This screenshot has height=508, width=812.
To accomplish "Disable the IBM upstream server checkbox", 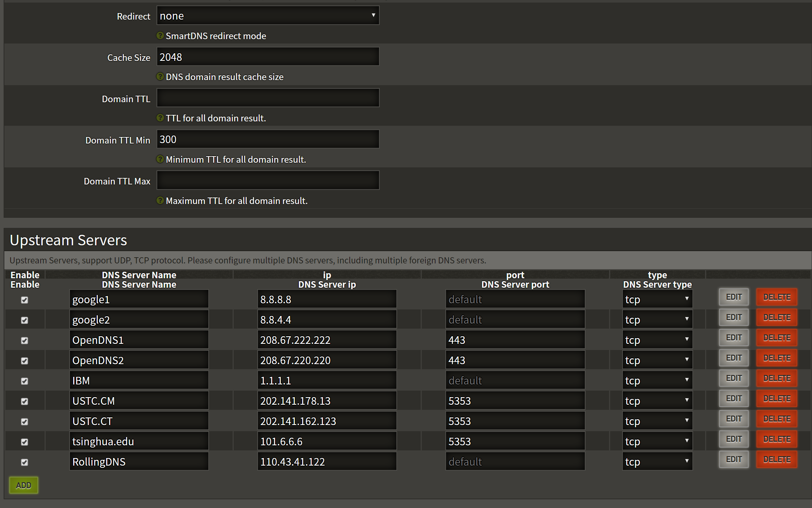I will point(24,381).
